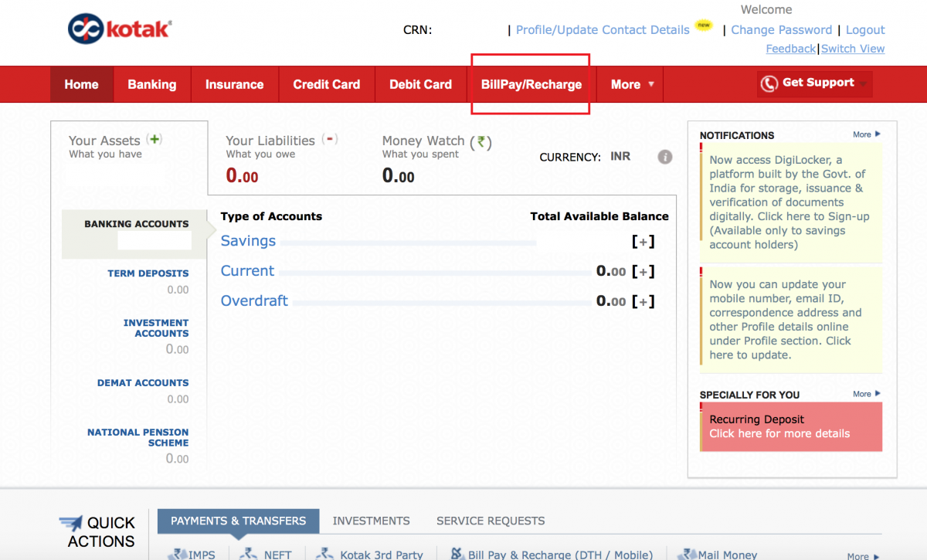Viewport: 927px width, 560px height.
Task: Expand Savings account balance with [+]
Action: [x=643, y=241]
